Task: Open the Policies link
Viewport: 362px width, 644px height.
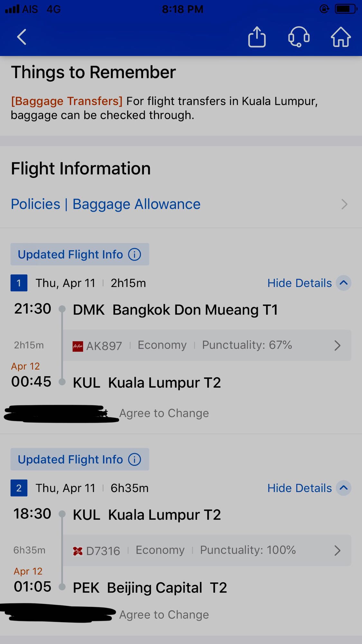Action: click(x=35, y=204)
